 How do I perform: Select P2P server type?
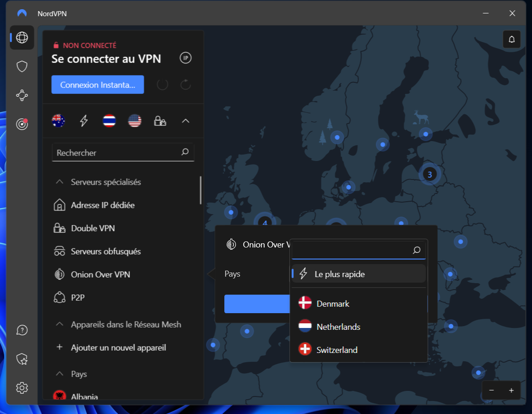tap(78, 297)
